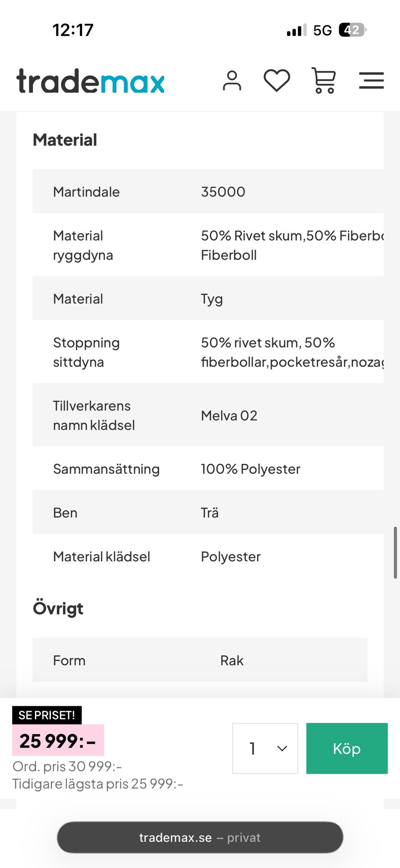Tap the SE PRISET! badge
This screenshot has width=400, height=868.
tap(47, 715)
